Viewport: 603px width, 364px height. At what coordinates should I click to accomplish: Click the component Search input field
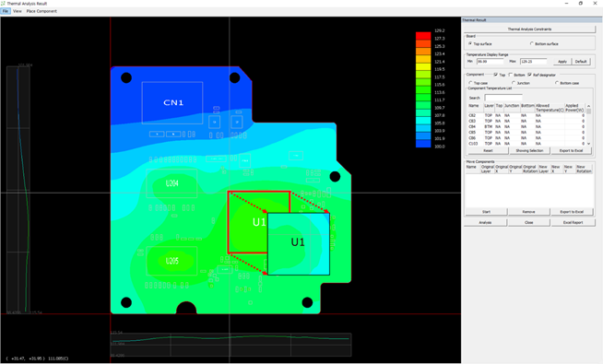(503, 98)
